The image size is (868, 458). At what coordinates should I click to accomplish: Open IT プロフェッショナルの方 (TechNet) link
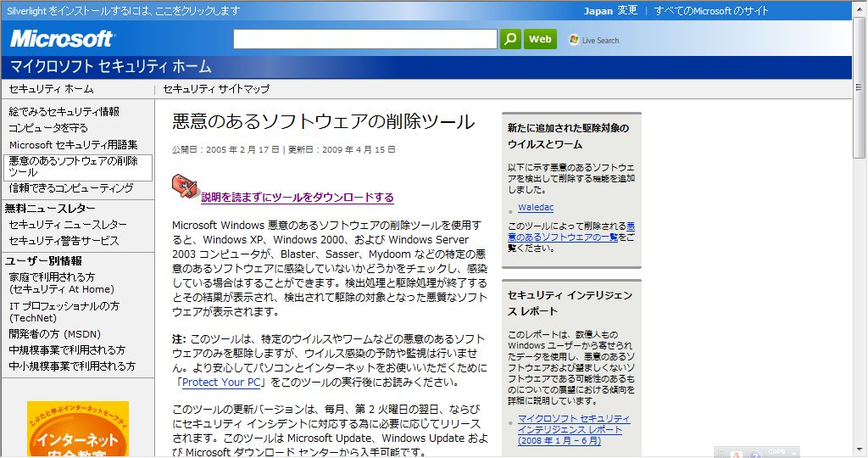click(64, 312)
